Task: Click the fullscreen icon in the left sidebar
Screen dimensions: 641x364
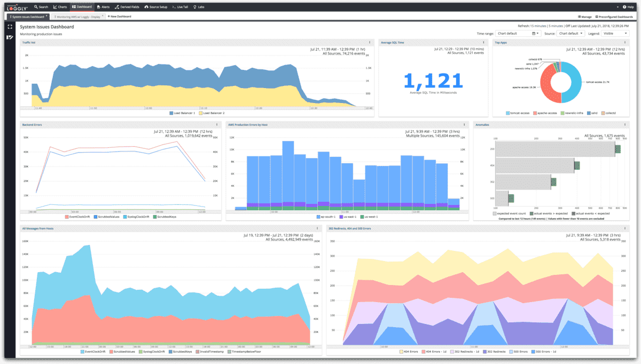Action: [10, 27]
